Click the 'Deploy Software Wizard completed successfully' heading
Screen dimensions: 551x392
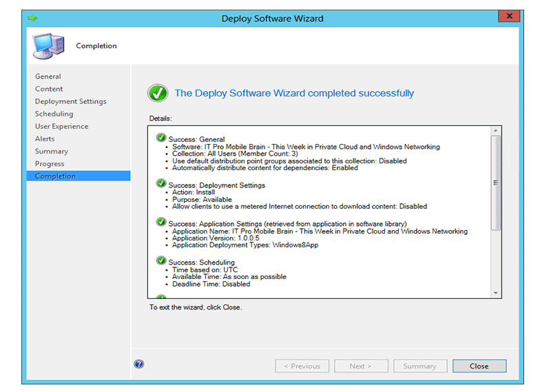point(294,93)
